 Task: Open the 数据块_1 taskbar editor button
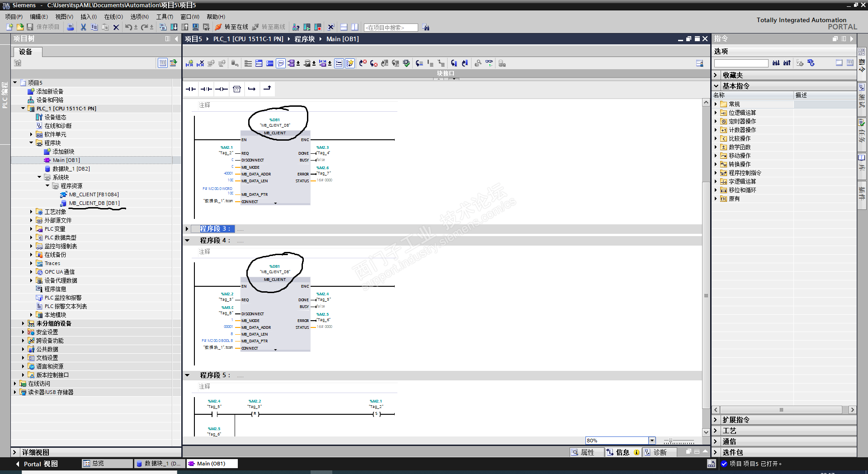click(160, 464)
